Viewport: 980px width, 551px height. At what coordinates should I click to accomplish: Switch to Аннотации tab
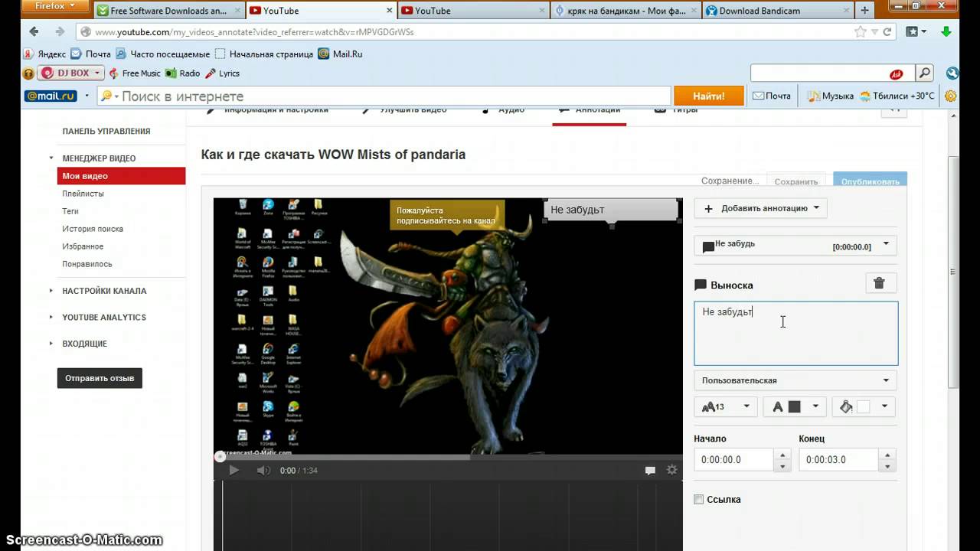pos(589,110)
